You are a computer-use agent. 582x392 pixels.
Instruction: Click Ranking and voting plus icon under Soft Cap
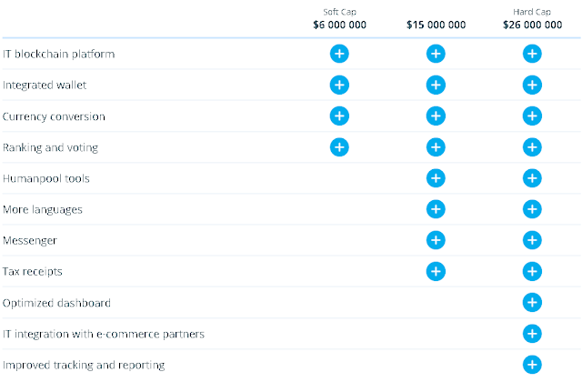(339, 147)
